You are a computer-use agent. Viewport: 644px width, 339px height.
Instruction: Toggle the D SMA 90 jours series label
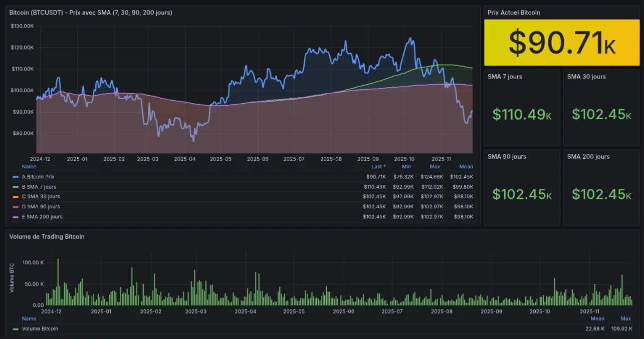pyautogui.click(x=41, y=207)
